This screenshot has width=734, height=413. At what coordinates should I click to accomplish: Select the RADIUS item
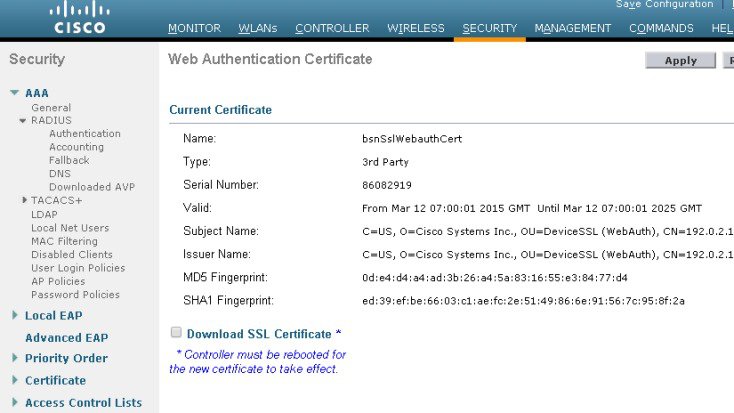pyautogui.click(x=51, y=120)
